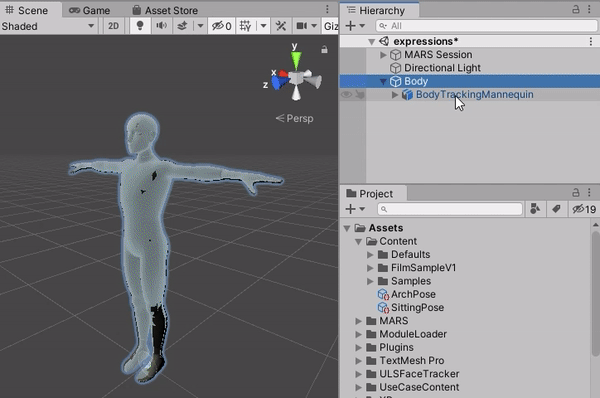The image size is (600, 398).
Task: Toggle scene effects (skybox) icon
Action: pyautogui.click(x=183, y=26)
